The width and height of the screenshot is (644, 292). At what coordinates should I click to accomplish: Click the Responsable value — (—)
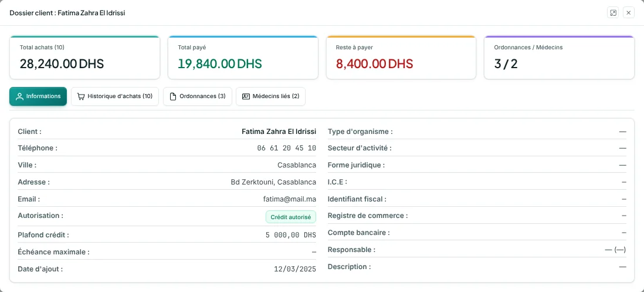(x=615, y=250)
